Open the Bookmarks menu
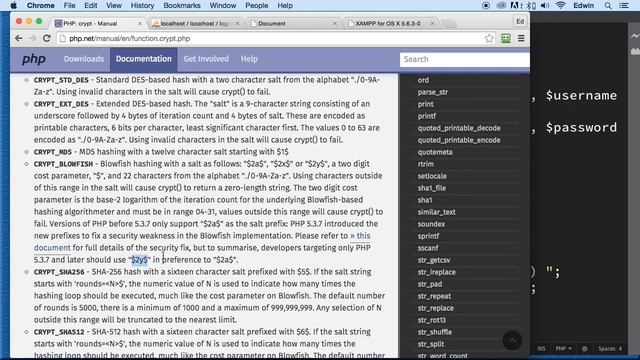Image resolution: width=640 pixels, height=360 pixels. click(x=182, y=6)
